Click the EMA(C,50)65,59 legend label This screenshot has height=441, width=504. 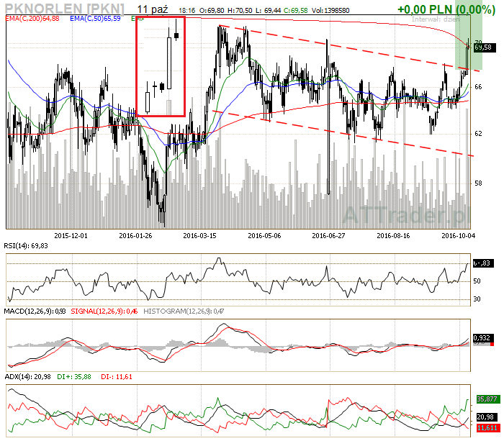[95, 19]
